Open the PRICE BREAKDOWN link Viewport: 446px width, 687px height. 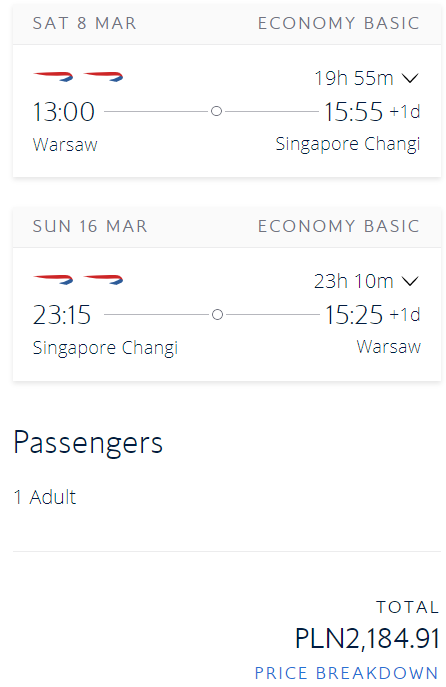(x=347, y=673)
